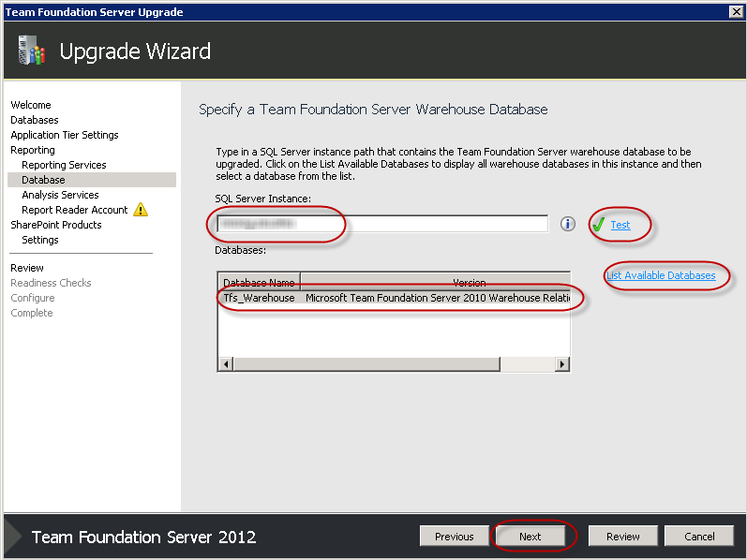The width and height of the screenshot is (747, 560).
Task: Click the horizontal scrollbar thumb in database list
Action: coord(366,364)
